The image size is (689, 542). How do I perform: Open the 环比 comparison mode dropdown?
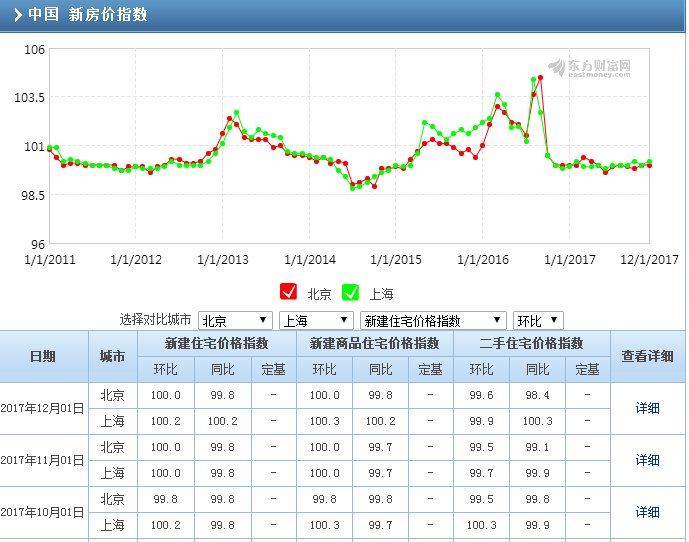[538, 321]
